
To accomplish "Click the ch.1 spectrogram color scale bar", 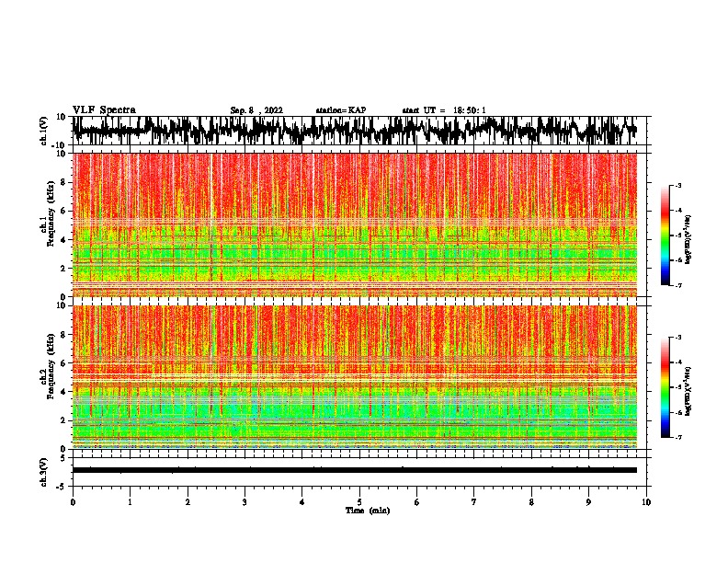I will [665, 236].
